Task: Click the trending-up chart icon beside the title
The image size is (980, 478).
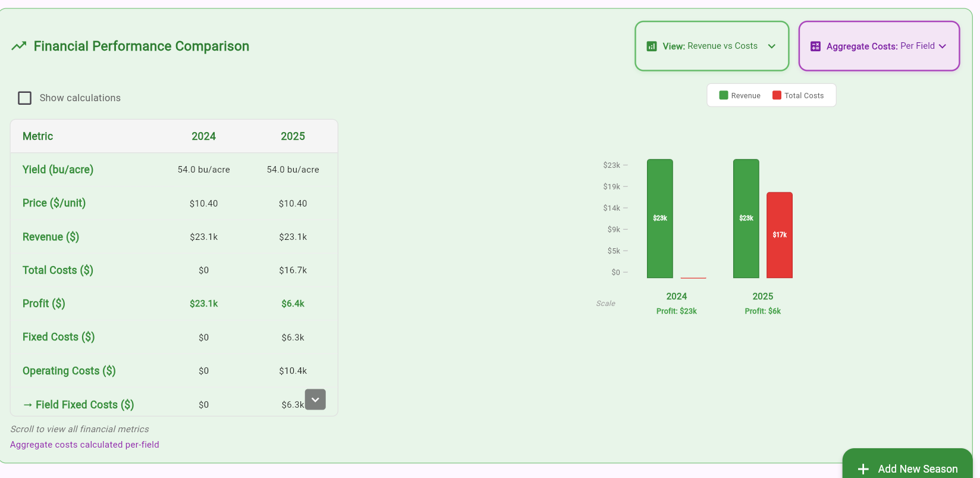Action: tap(19, 46)
